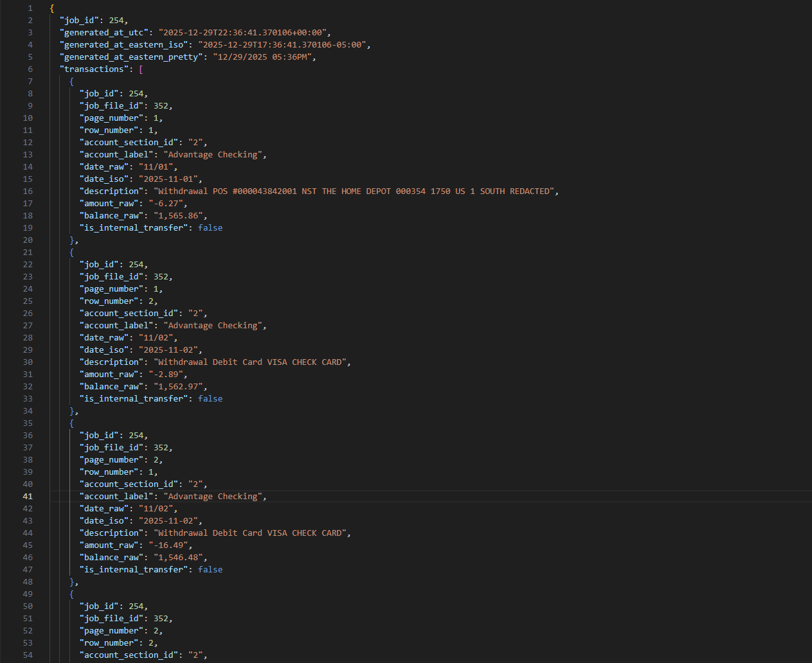Click the "2025-11-01" date_iso value
Screen dimensions: 812x663
pos(170,179)
